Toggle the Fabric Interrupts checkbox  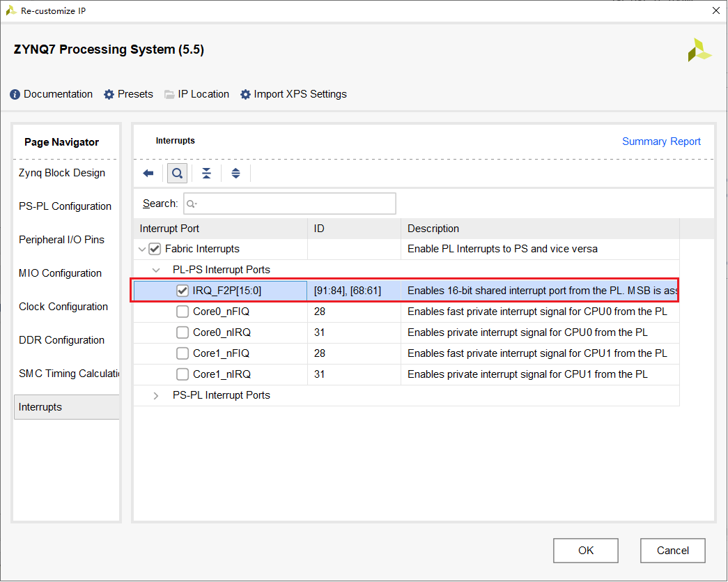point(155,249)
